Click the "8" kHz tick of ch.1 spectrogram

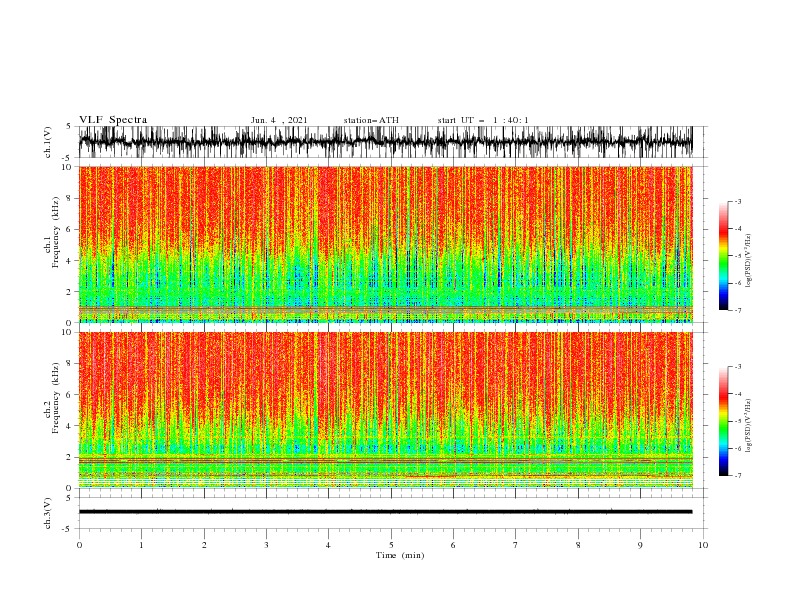click(x=70, y=198)
